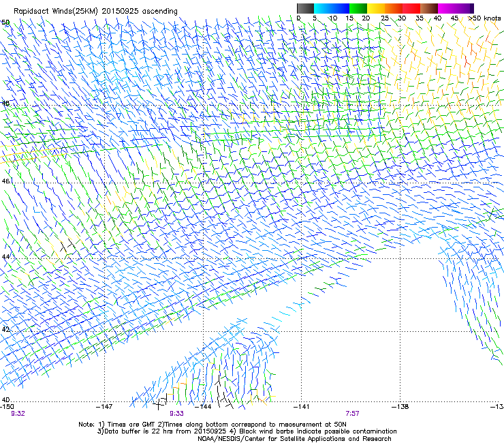The height and width of the screenshot is (443, 504).
Task: Click the '-150' longitude axis label
Action: coord(7,407)
